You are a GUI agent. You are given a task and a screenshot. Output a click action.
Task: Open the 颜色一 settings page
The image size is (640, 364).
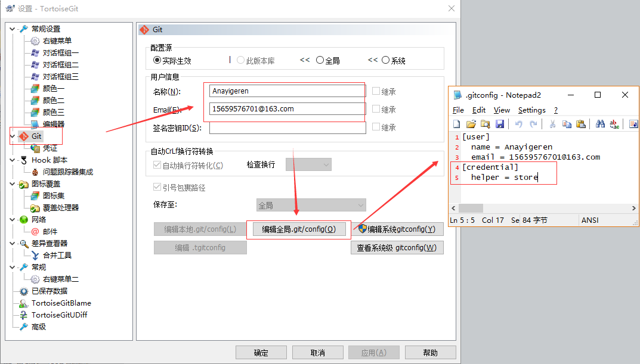tap(54, 88)
